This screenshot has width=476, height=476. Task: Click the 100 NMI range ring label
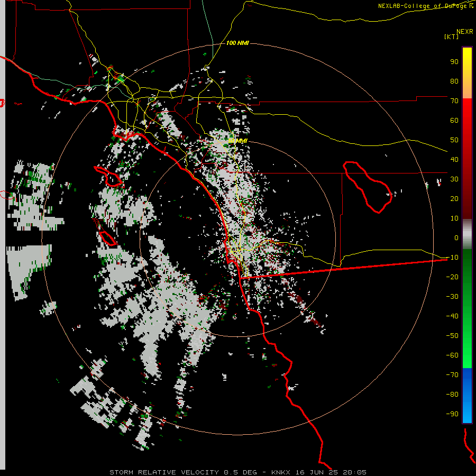(x=237, y=43)
